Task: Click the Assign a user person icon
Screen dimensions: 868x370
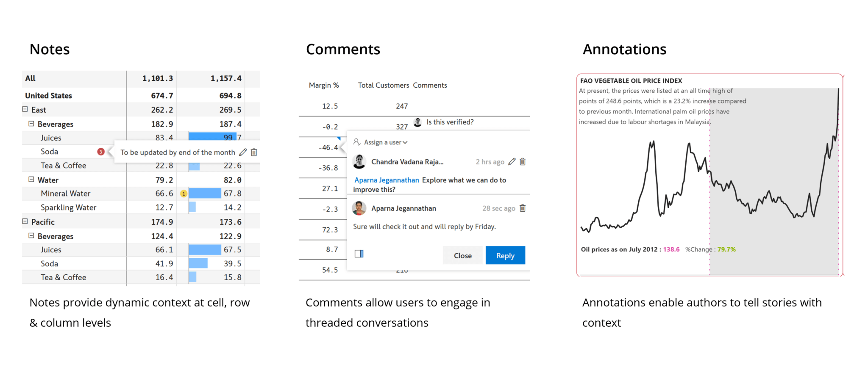Action: (356, 142)
